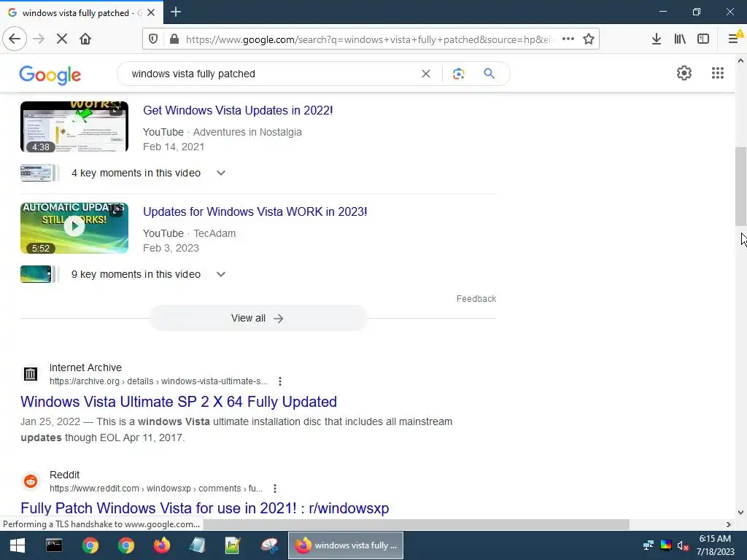Open network status tray icon
The image size is (747, 560).
[648, 545]
